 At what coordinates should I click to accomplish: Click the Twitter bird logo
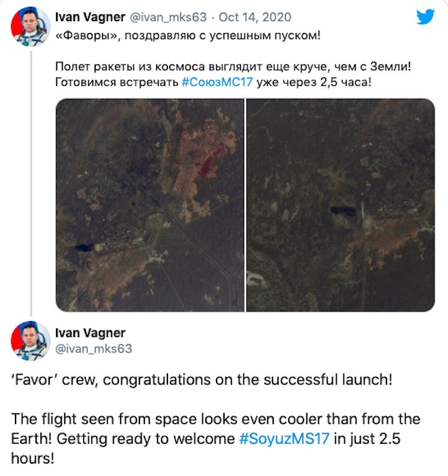[426, 17]
